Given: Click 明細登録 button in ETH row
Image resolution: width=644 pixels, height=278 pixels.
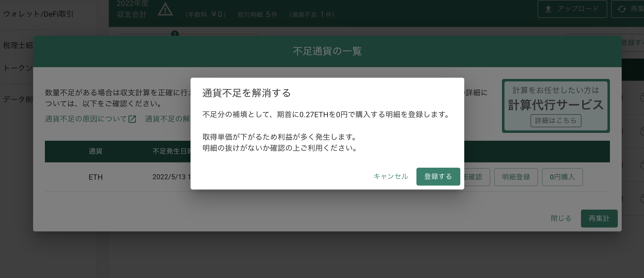Looking at the screenshot, I should 516,177.
